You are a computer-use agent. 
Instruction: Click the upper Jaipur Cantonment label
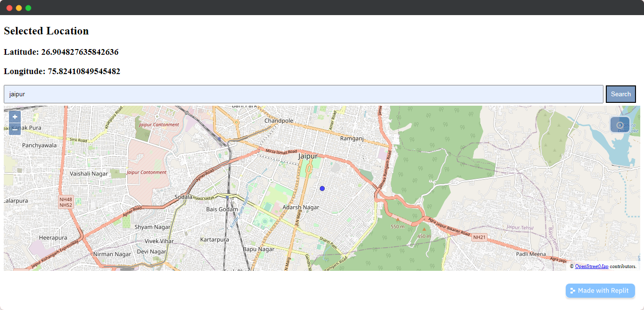159,125
